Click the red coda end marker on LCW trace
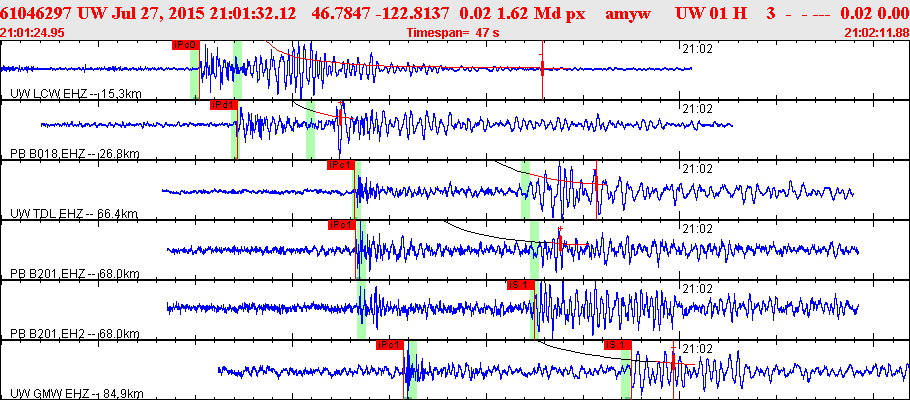The image size is (910, 400). coord(542,69)
